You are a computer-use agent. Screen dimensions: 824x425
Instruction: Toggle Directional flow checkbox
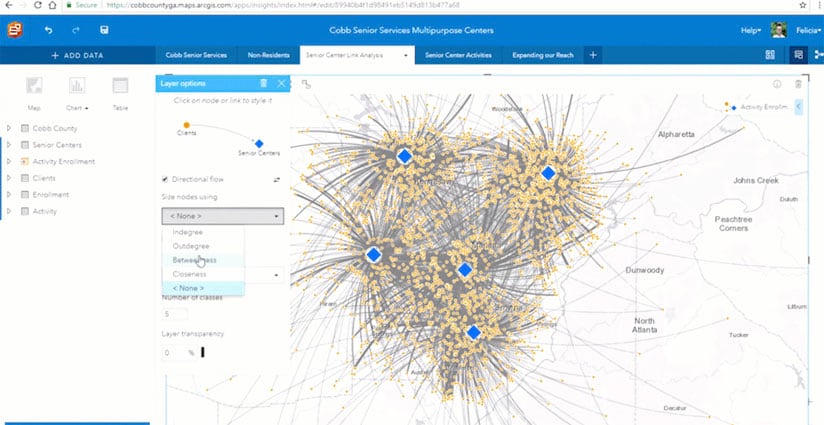tap(165, 179)
